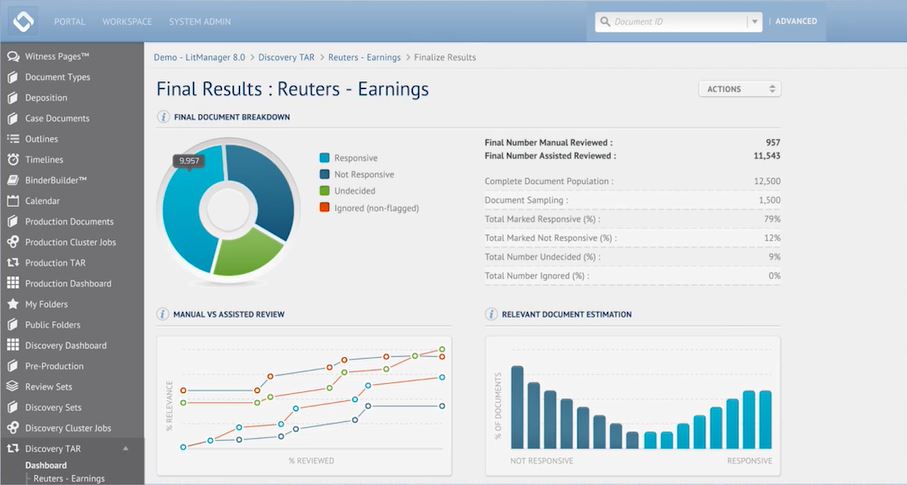The image size is (907, 485).
Task: Click the Total Number Undecided (%) label
Action: [x=543, y=257]
